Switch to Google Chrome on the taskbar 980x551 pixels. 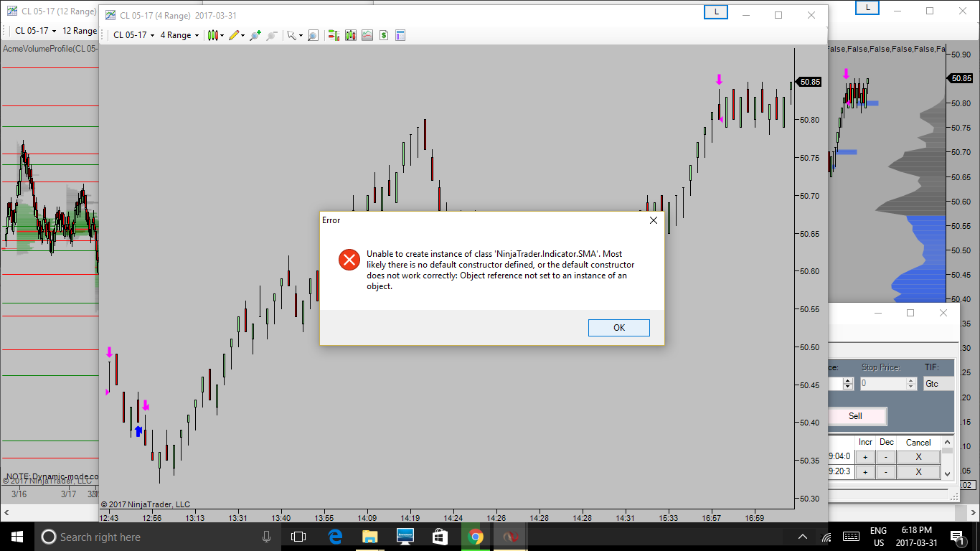click(x=475, y=537)
